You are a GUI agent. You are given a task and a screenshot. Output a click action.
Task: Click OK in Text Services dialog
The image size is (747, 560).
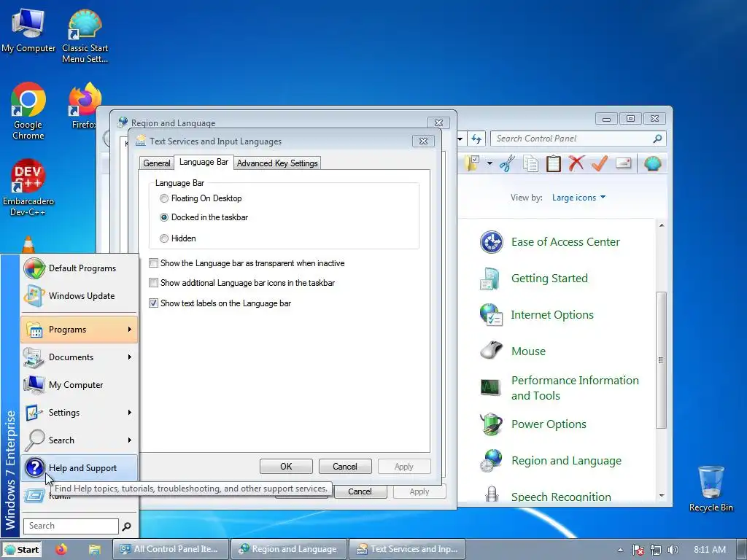point(286,467)
